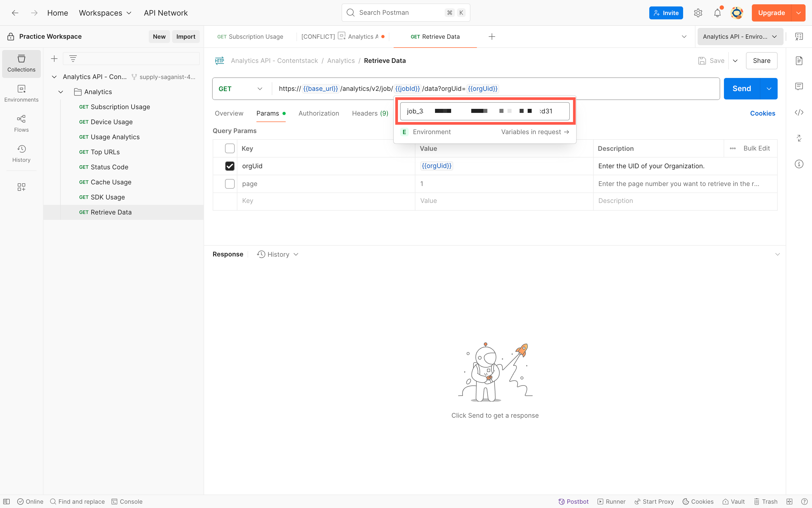This screenshot has width=812, height=508.
Task: Open the Workspaces dropdown
Action: coord(105,13)
